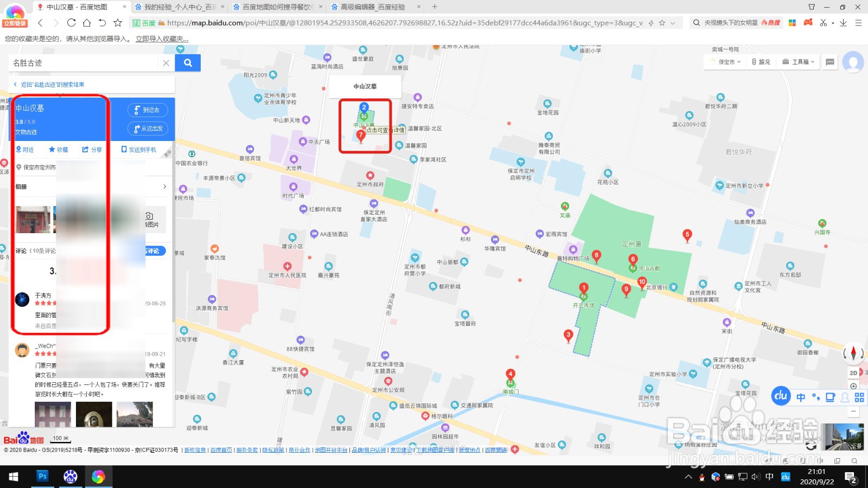Open a new browser tab
The height and width of the screenshot is (488, 868).
[x=435, y=7]
